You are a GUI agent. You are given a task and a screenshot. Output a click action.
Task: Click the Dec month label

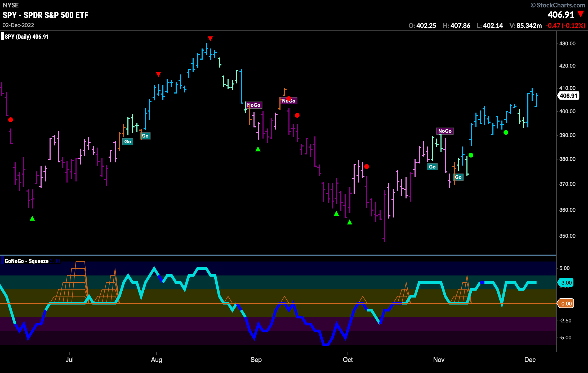(x=530, y=360)
